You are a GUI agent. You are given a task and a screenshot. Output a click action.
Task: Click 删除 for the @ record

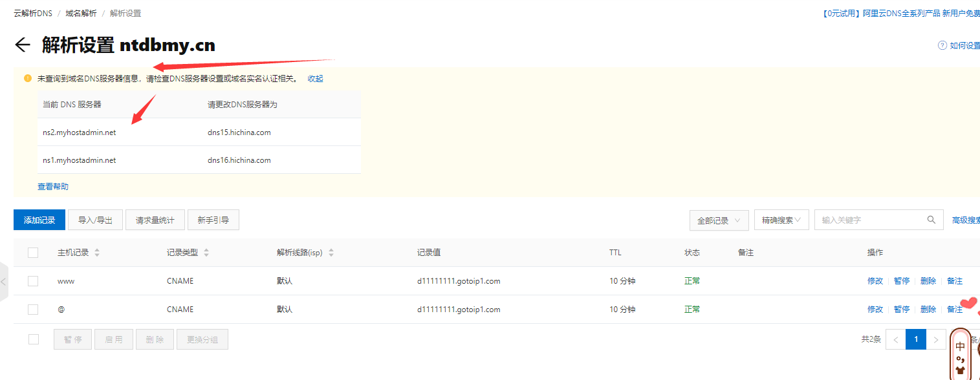tap(928, 310)
